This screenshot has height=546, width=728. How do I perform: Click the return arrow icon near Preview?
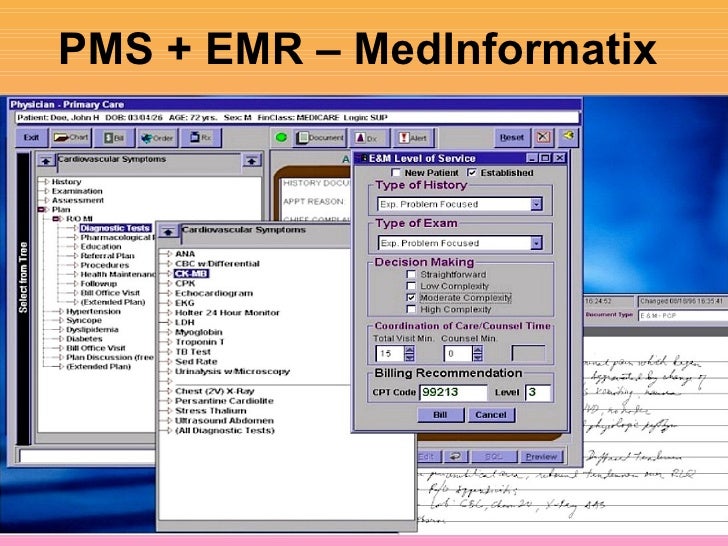coord(455,457)
